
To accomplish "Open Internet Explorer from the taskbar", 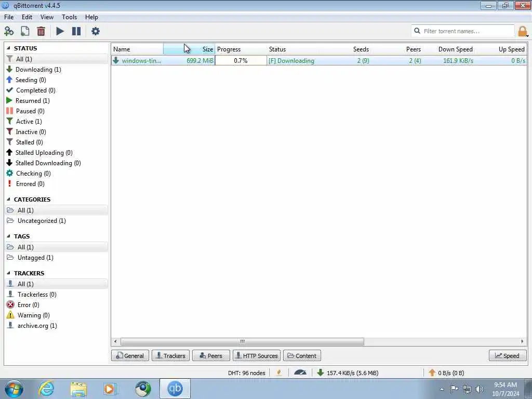I will click(x=46, y=389).
